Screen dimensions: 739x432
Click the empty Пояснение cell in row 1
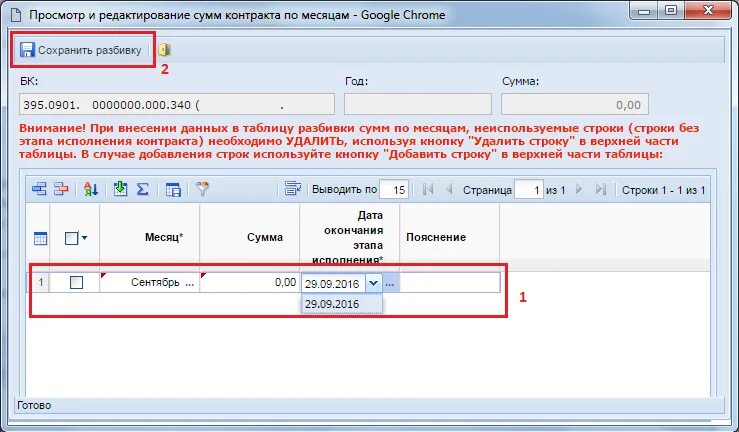(x=450, y=282)
